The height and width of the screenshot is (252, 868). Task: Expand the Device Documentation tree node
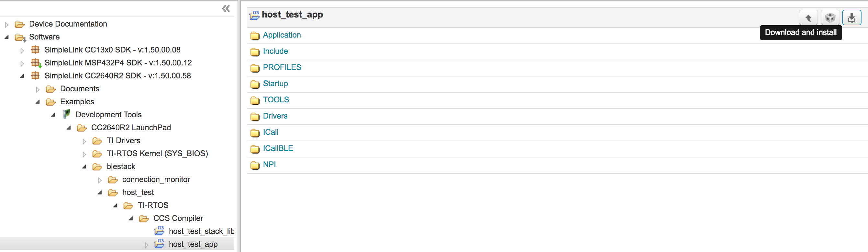(6, 24)
